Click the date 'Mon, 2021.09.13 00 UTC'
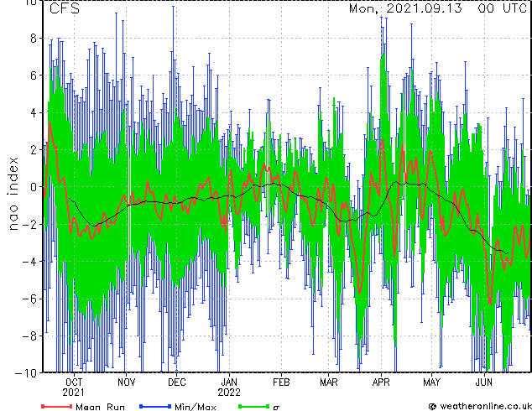This screenshot has width=532, height=411. click(438, 8)
